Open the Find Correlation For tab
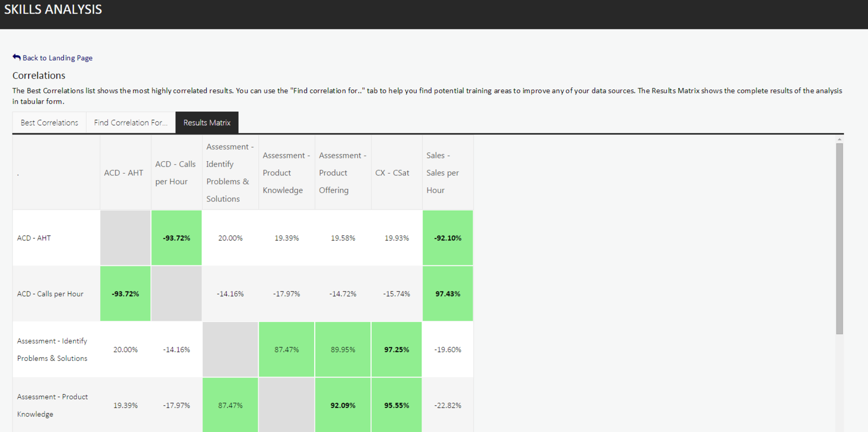The width and height of the screenshot is (868, 432). click(x=130, y=123)
